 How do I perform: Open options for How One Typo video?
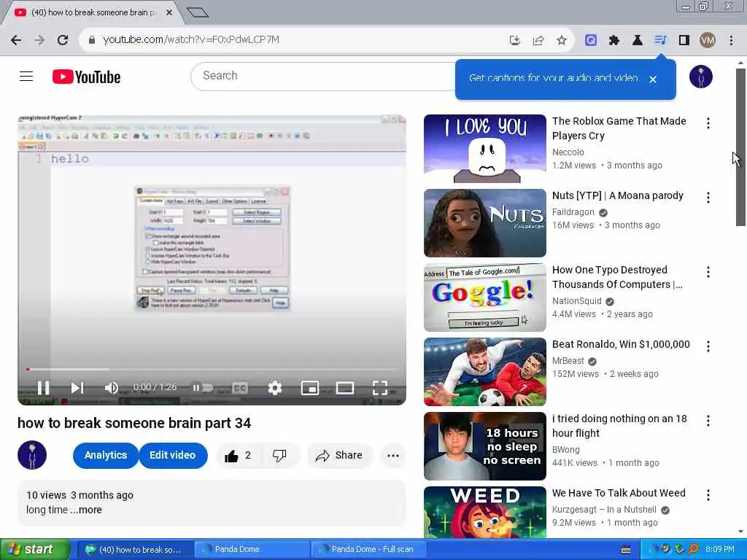pyautogui.click(x=708, y=272)
